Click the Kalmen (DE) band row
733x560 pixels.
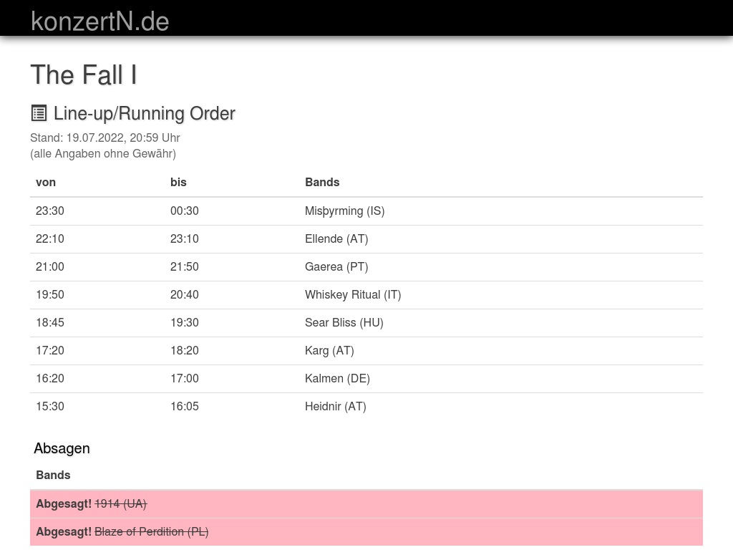[x=337, y=378]
